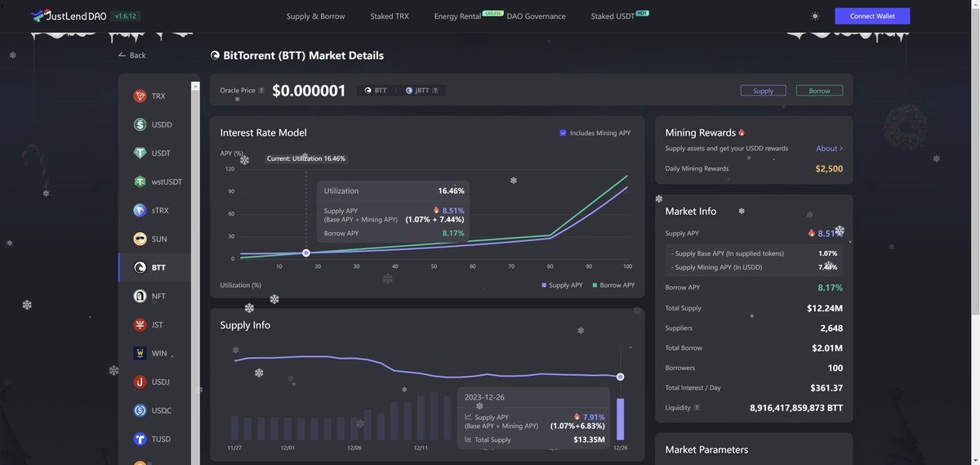980x465 pixels.
Task: Click the Total Borrow $2.01M value
Action: tap(827, 348)
